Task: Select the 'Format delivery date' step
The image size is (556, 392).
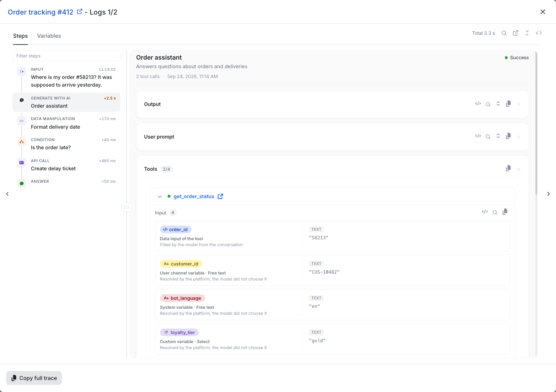Action: pos(66,123)
